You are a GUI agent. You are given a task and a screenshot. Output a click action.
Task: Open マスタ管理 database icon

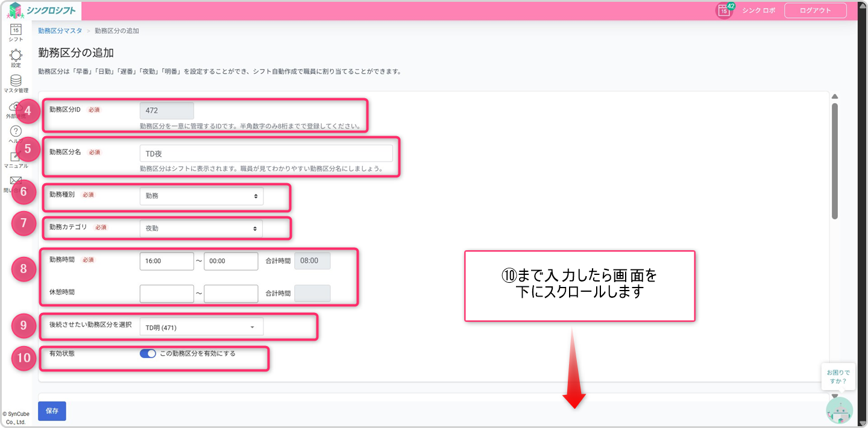(x=16, y=81)
